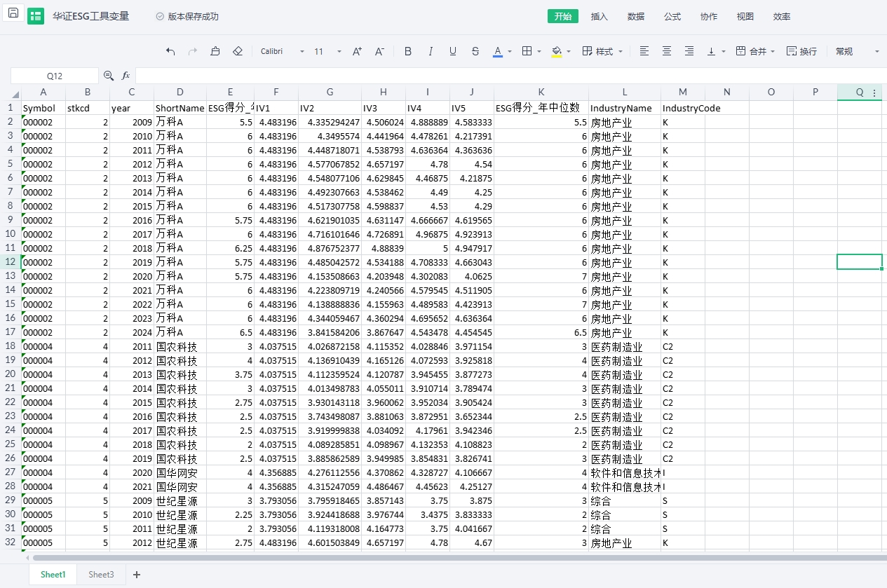
Task: Switch to the 视图 tab
Action: tap(745, 16)
